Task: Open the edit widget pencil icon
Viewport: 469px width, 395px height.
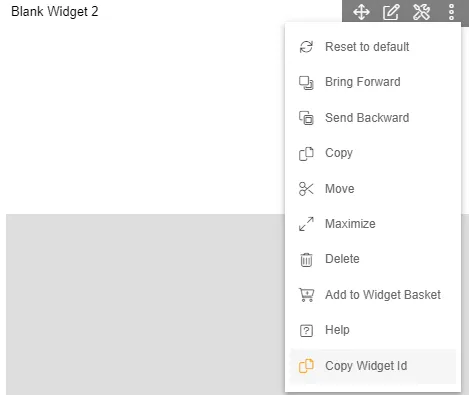Action: click(x=391, y=13)
